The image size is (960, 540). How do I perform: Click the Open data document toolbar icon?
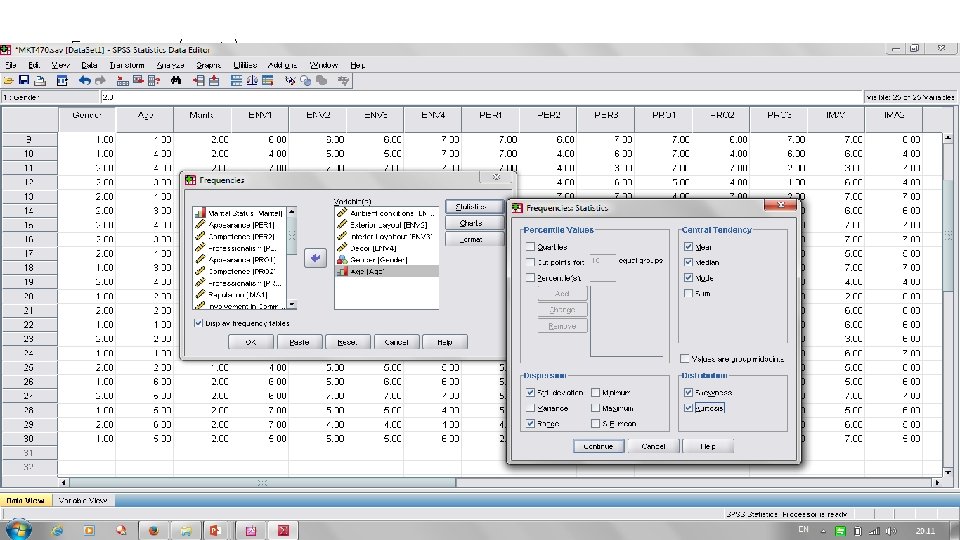point(10,80)
